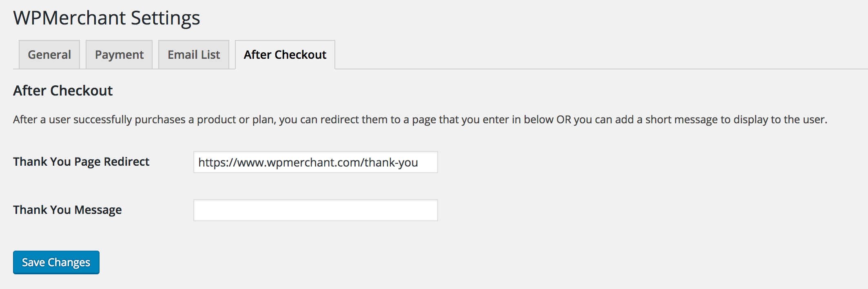Viewport: 868px width, 289px height.
Task: Click the After Checkout section heading
Action: pyautogui.click(x=63, y=91)
